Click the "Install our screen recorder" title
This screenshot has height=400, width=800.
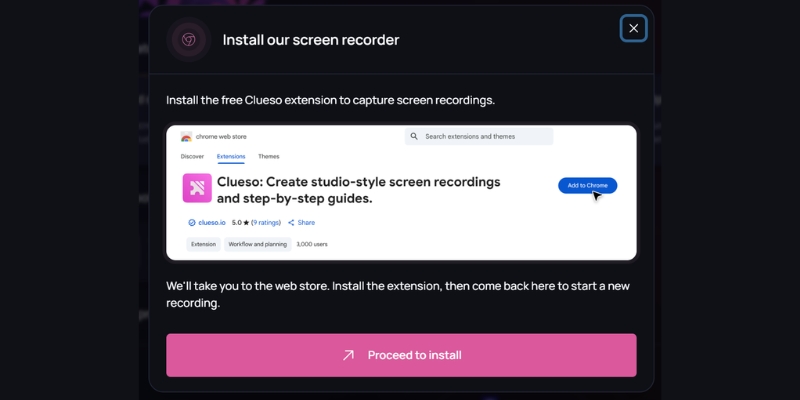pyautogui.click(x=311, y=40)
